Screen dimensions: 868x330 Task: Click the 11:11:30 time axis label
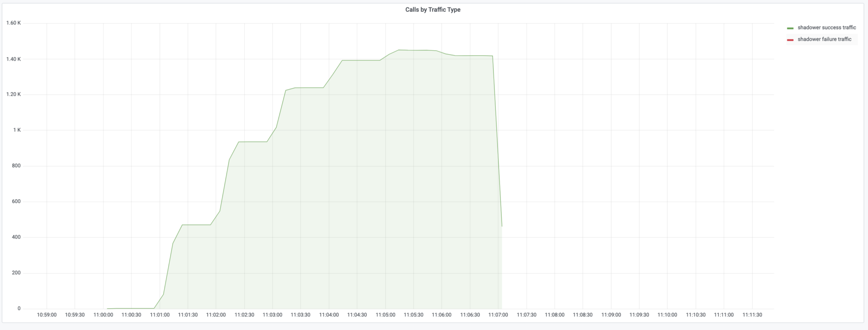[752, 315]
